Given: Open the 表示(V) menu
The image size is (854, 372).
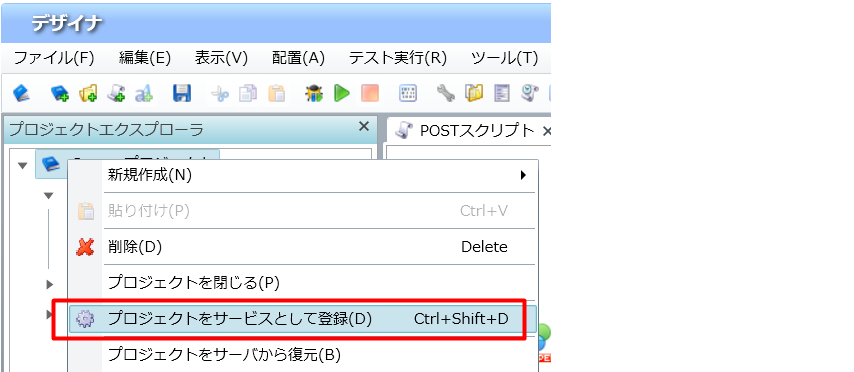Looking at the screenshot, I should pos(221,58).
